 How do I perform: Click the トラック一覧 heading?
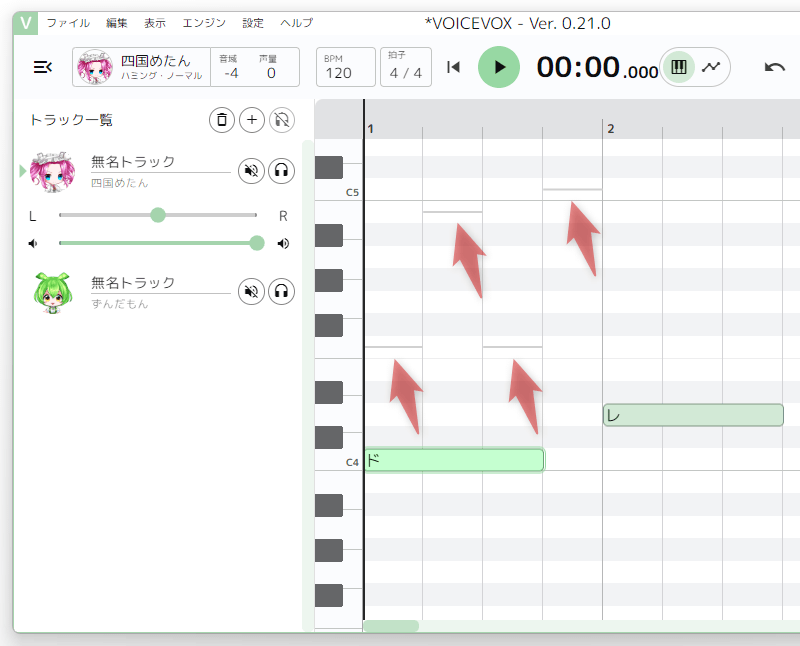click(x=71, y=120)
